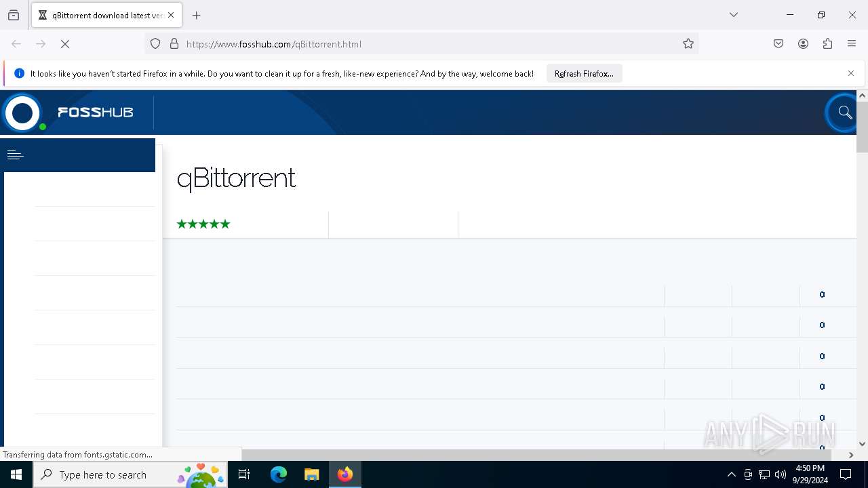
Task: Open the Windows notification center
Action: (x=846, y=474)
